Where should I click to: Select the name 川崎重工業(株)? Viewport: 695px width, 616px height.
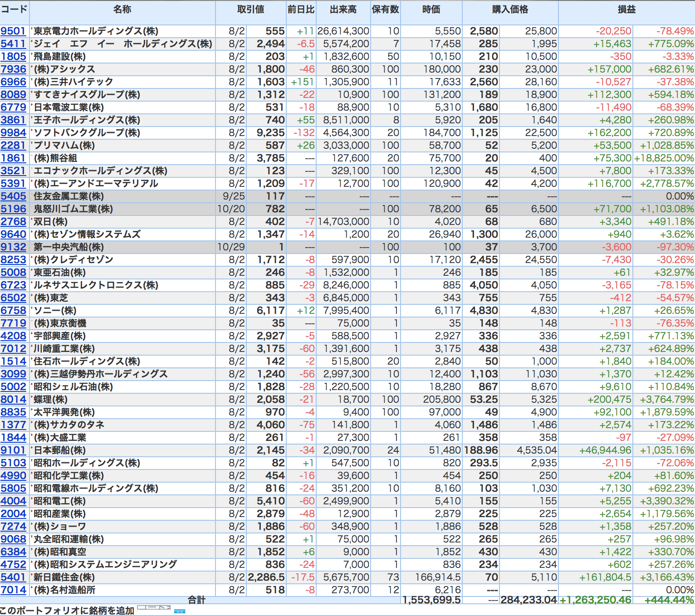tap(64, 348)
